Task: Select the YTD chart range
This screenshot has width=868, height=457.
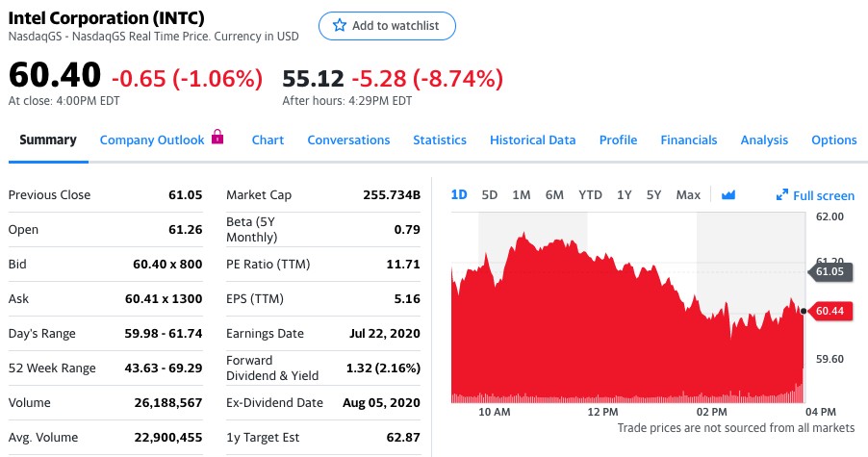Action: (x=590, y=194)
